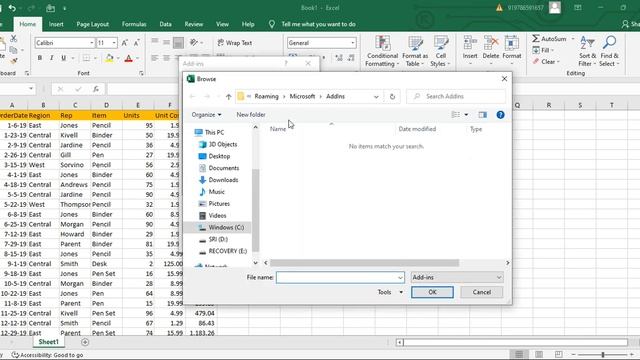The height and width of the screenshot is (360, 640).
Task: Open the change view options arrow
Action: 466,115
